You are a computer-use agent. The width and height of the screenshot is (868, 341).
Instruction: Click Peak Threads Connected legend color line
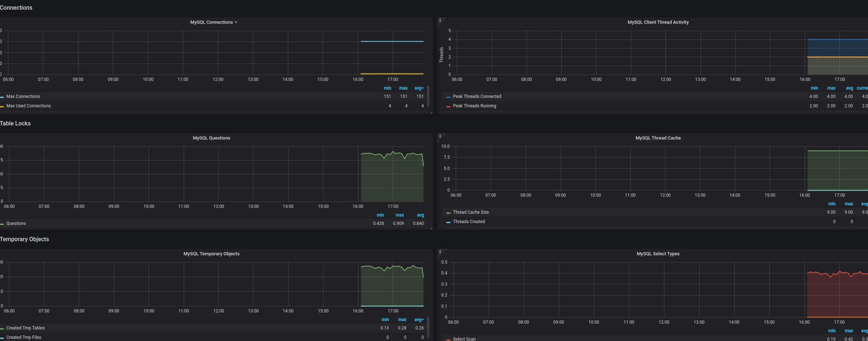448,97
